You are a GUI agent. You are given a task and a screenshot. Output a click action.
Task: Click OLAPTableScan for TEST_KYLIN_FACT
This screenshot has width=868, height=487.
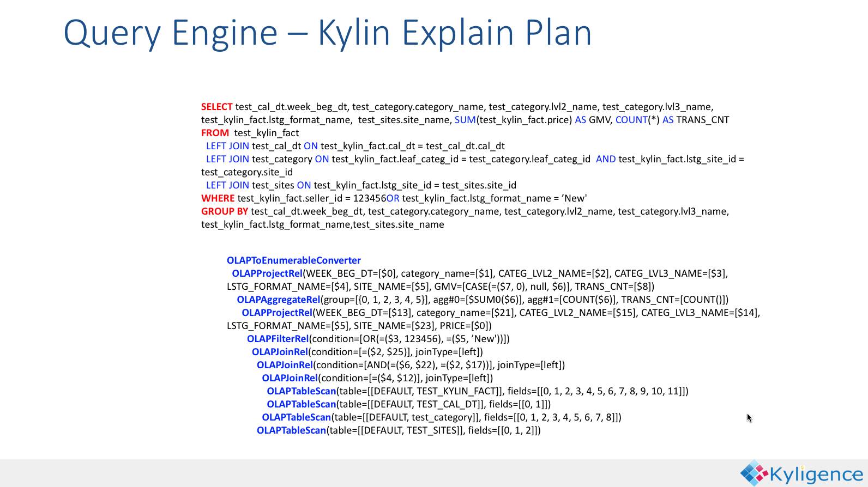click(x=302, y=391)
